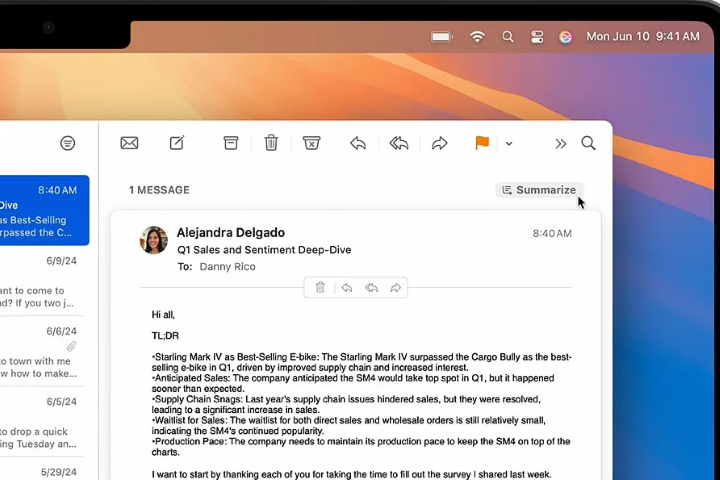720x480 pixels.
Task: Forward via inline message arrow icon
Action: point(395,288)
